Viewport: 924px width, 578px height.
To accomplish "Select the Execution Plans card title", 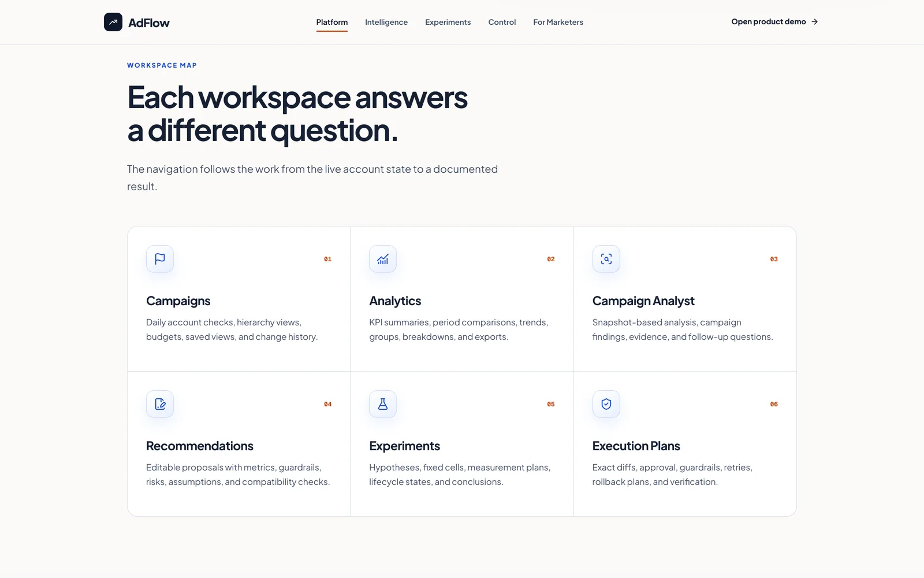I will click(x=636, y=446).
